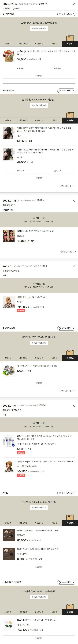Select 상품준비중 step for 롯데택배 408500451564

[x=23, y=121]
